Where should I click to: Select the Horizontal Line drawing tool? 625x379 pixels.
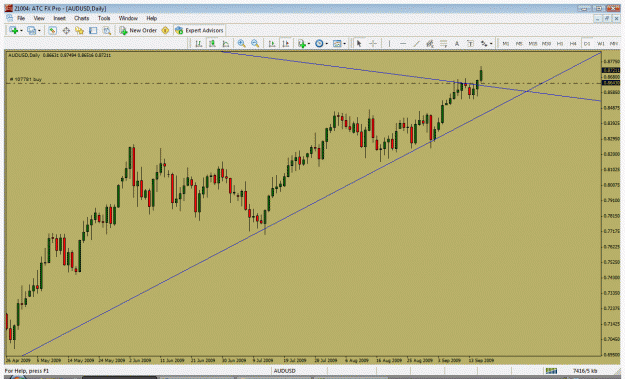(x=403, y=43)
